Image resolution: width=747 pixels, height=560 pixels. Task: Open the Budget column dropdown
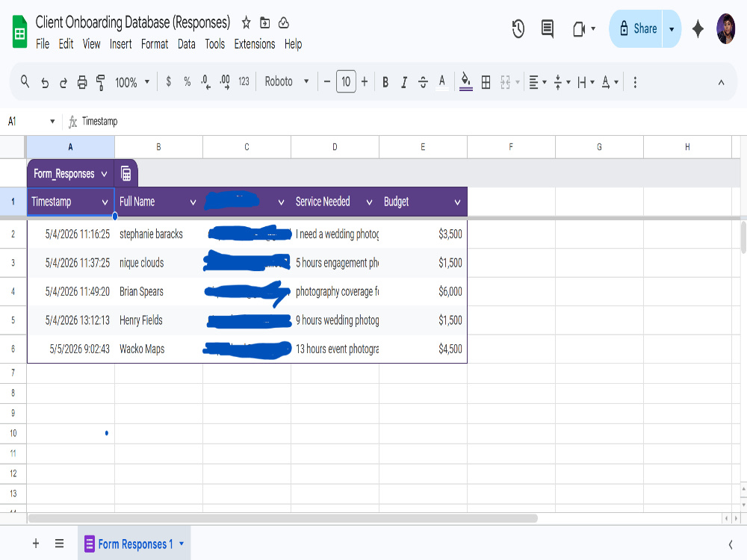[457, 202]
